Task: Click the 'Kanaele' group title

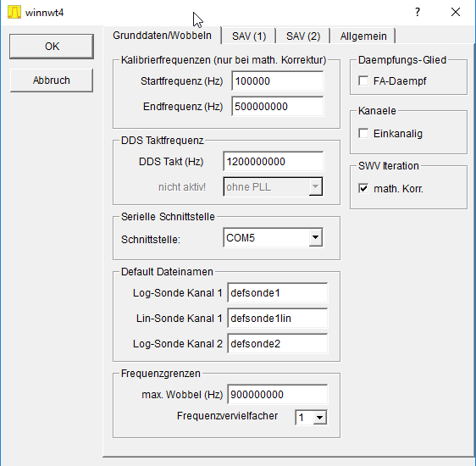Action: pos(377,110)
